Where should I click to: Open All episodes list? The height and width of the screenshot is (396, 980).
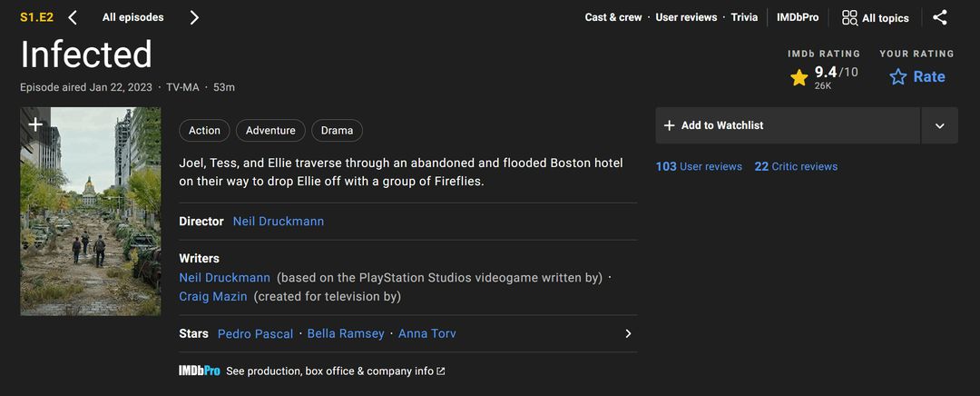[133, 17]
